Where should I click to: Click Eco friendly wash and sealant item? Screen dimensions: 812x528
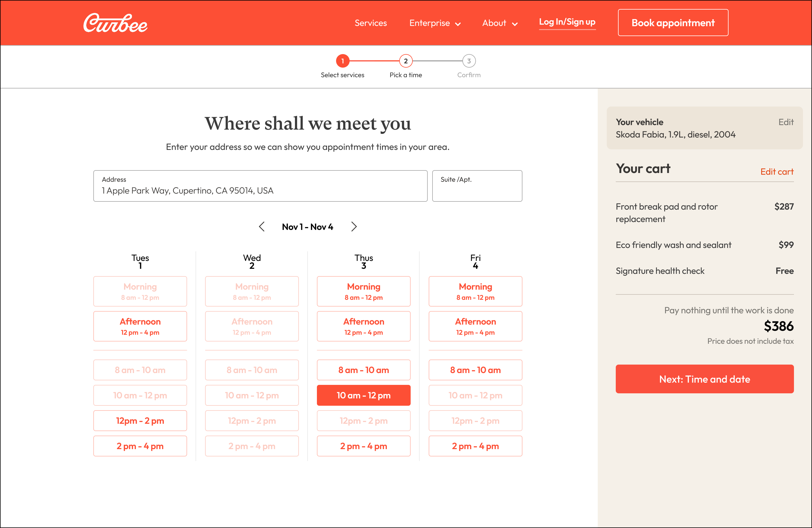(x=673, y=245)
